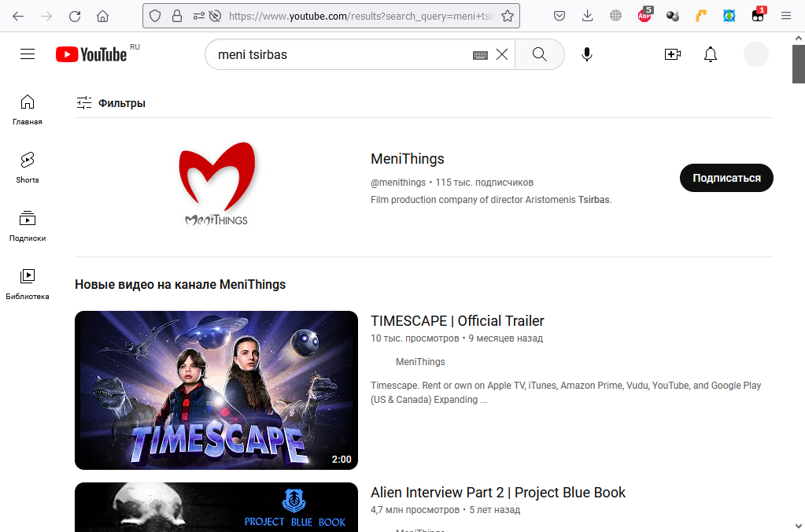This screenshot has width=805, height=532.
Task: Open the account avatar menu
Action: [756, 54]
